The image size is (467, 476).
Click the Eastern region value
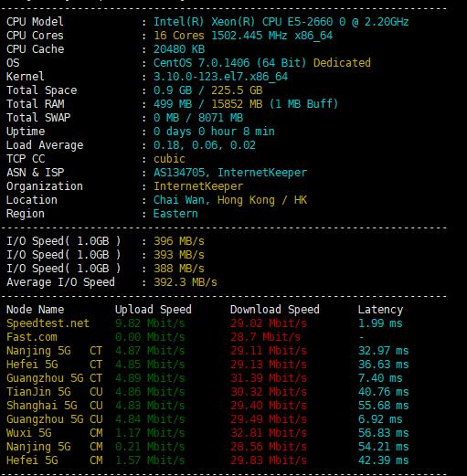coord(175,214)
